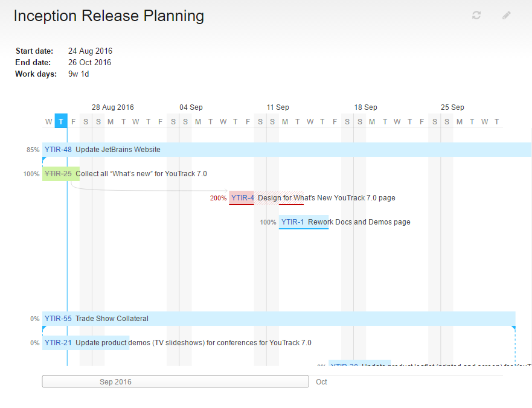Click the Oct label in the timeline navigator
This screenshot has height=408, width=532.
(x=321, y=381)
